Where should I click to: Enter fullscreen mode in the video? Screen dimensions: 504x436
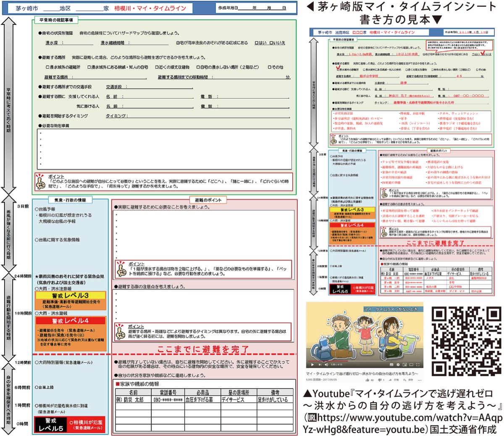tap(418, 364)
